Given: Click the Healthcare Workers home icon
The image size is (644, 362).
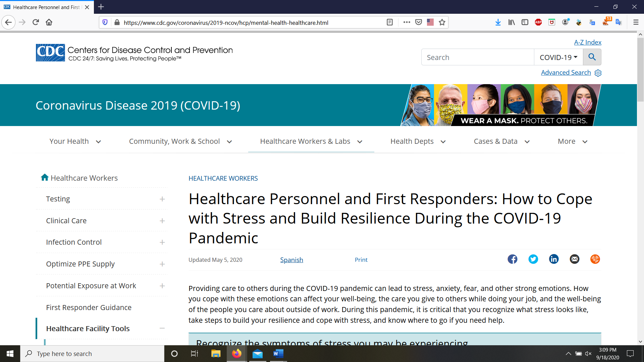Looking at the screenshot, I should (x=45, y=177).
